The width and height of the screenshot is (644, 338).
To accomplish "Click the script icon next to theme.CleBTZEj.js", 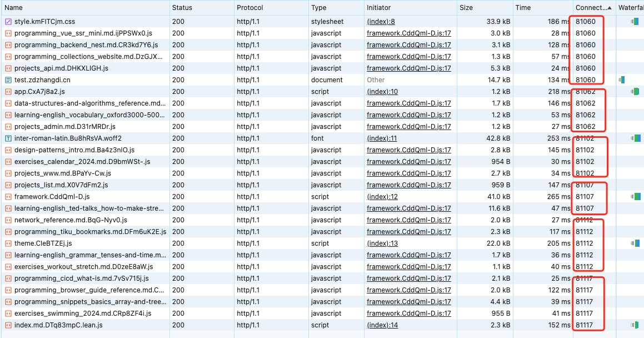I will [x=8, y=243].
